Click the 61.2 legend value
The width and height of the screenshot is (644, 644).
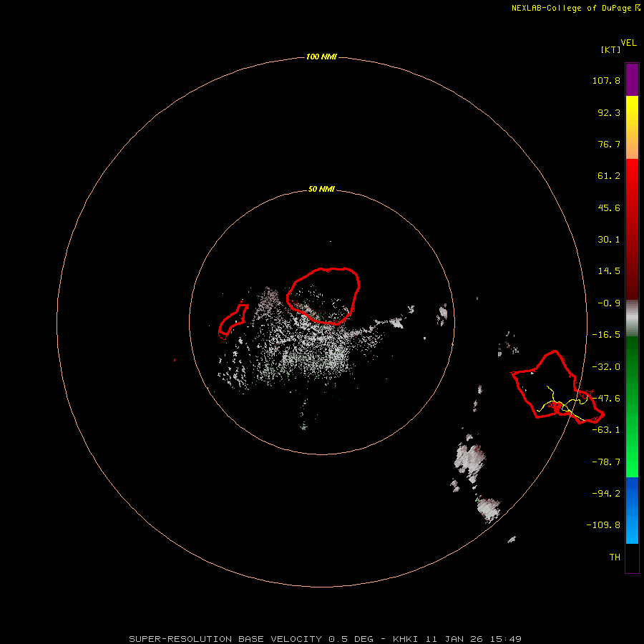[x=609, y=176]
